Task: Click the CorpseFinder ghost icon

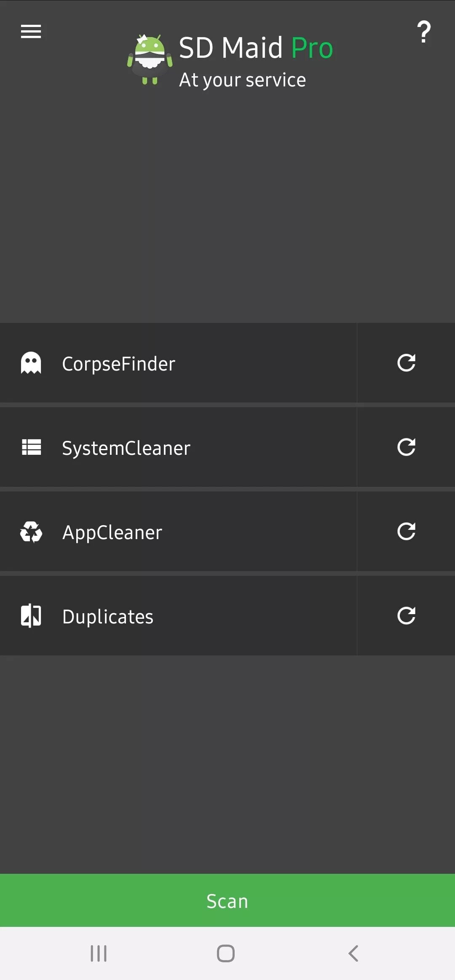Action: click(x=31, y=363)
